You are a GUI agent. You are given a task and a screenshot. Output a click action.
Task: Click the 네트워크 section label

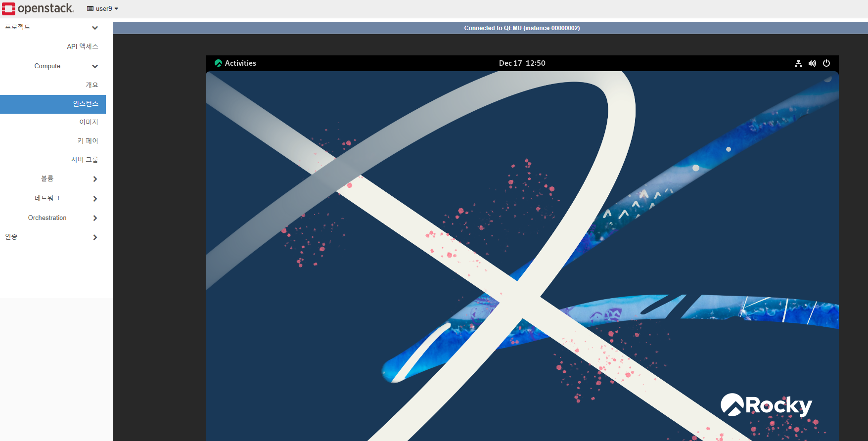click(x=47, y=198)
